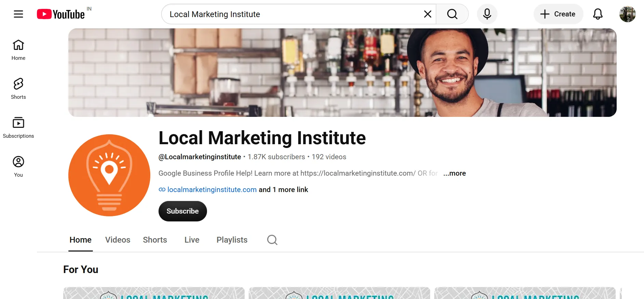This screenshot has width=644, height=299.
Task: Open Subscriptions in sidebar
Action: pyautogui.click(x=18, y=128)
